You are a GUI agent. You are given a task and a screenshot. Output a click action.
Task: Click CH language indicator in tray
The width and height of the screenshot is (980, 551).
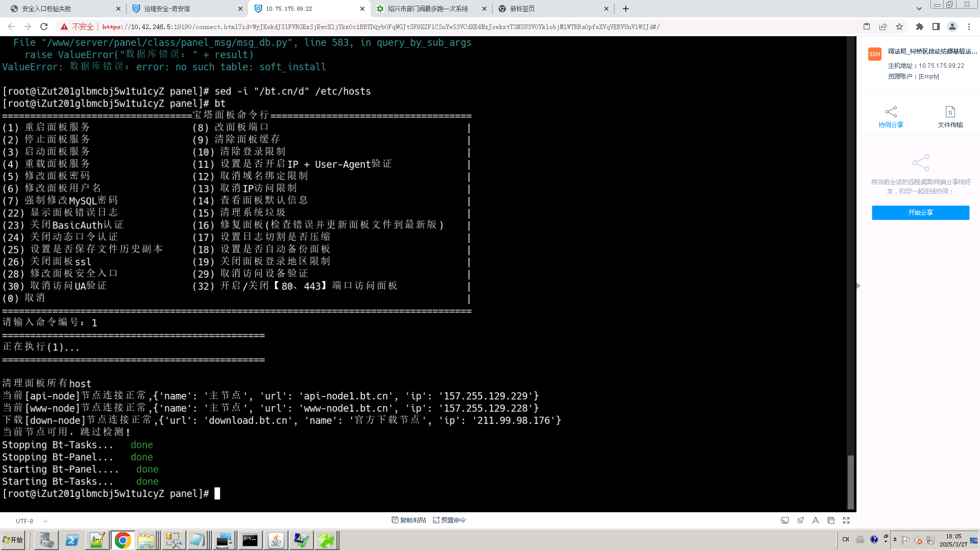coord(846,539)
